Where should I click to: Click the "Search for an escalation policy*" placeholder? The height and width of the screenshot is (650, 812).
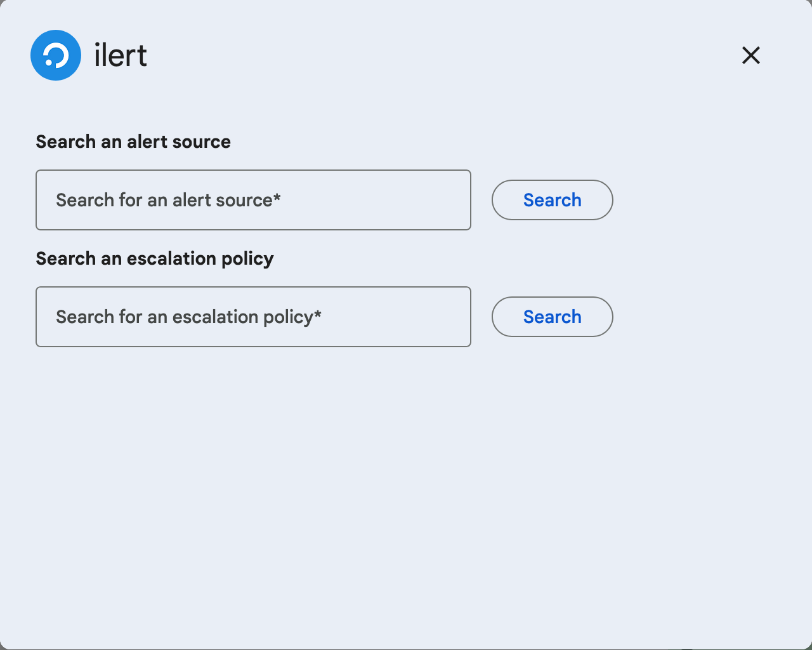pyautogui.click(x=188, y=317)
